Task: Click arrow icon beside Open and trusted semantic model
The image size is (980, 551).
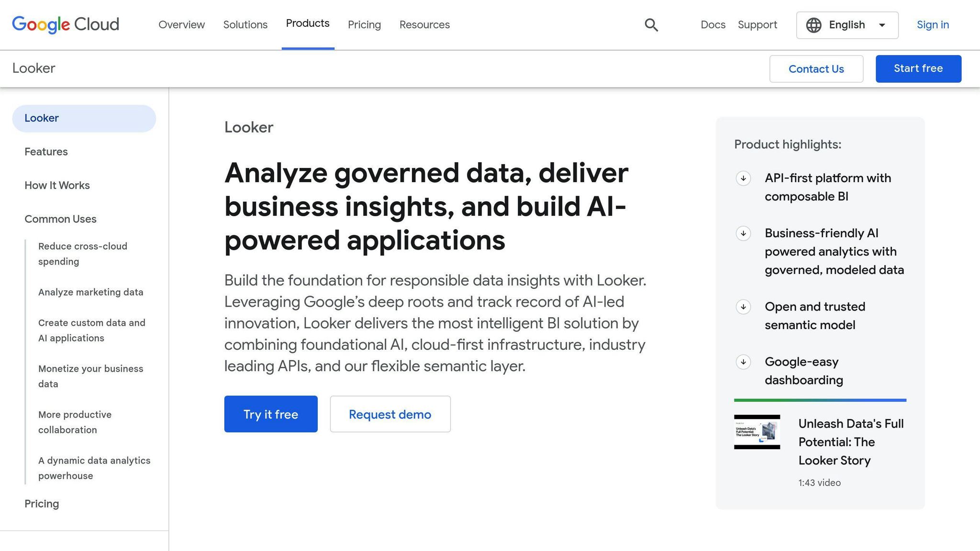Action: 743,307
